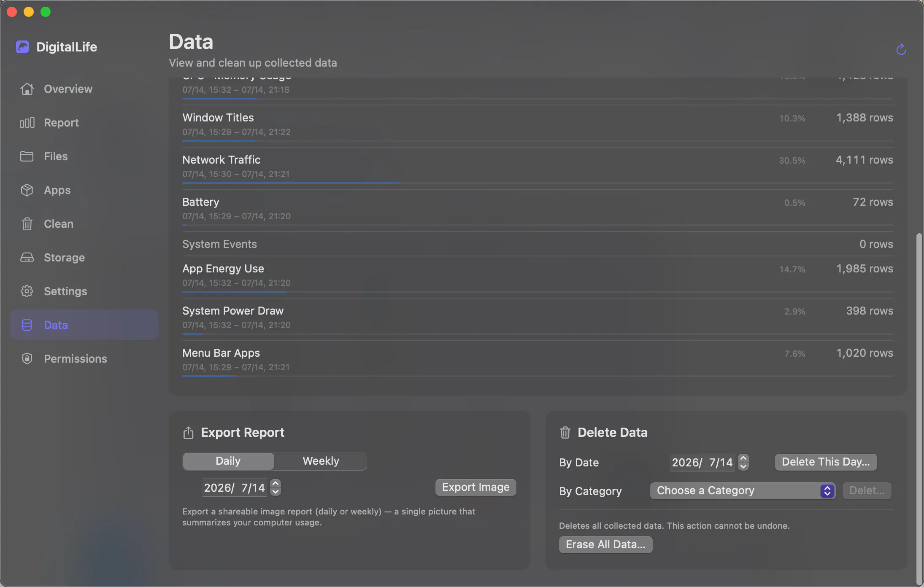Click the Files folder icon

point(27,156)
